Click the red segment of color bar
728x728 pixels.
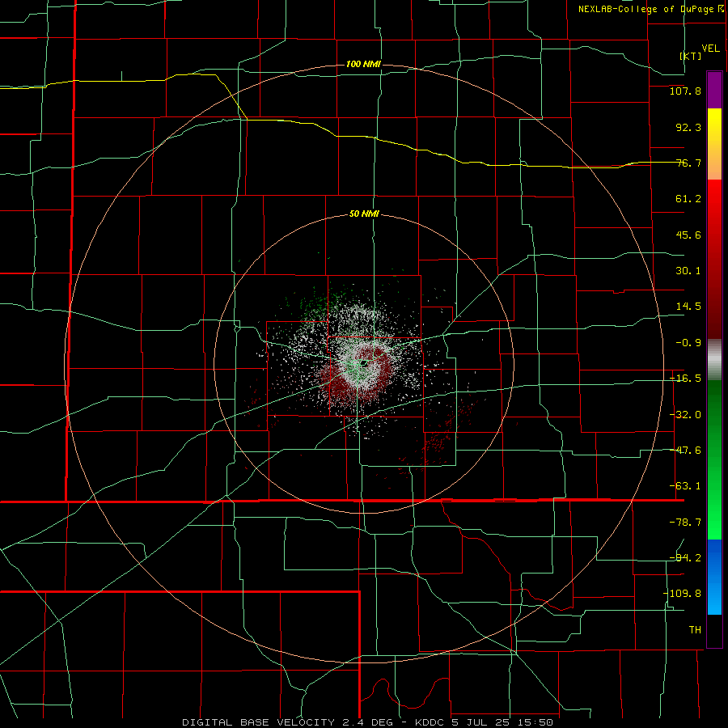(714, 259)
